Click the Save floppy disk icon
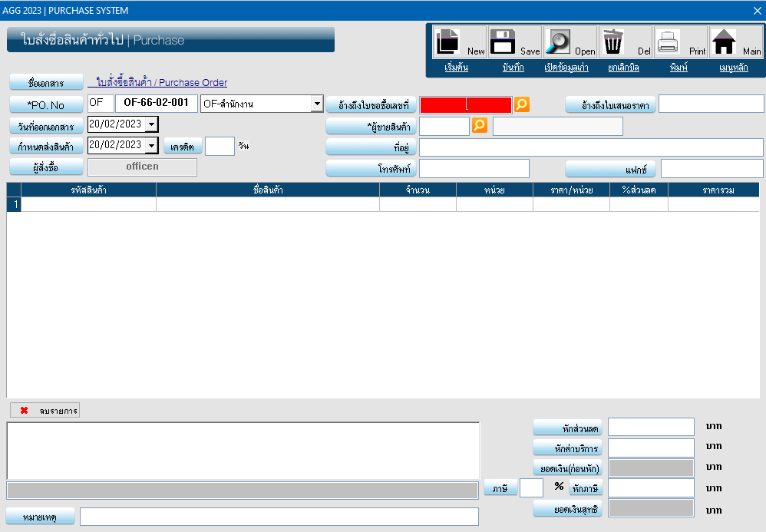Viewport: 766px width, 532px height. (x=504, y=42)
